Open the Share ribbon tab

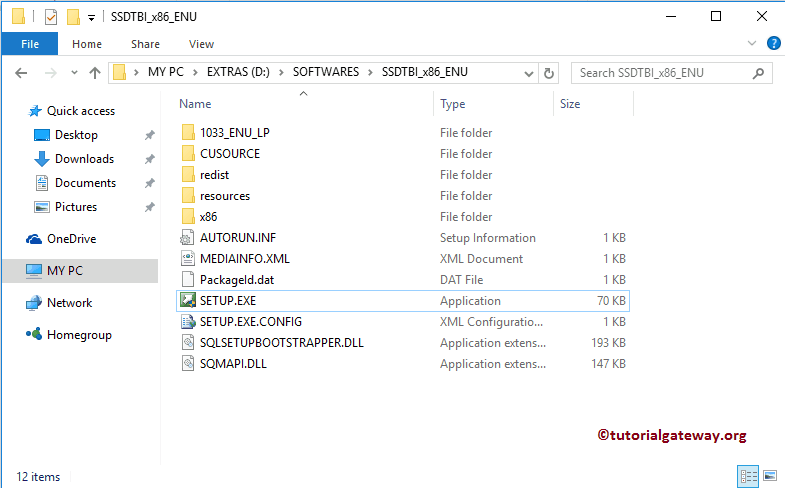[x=145, y=44]
